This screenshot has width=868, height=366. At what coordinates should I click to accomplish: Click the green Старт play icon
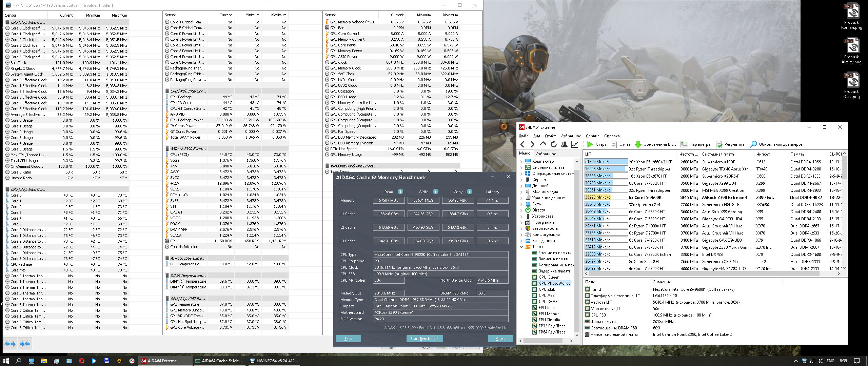tap(590, 144)
